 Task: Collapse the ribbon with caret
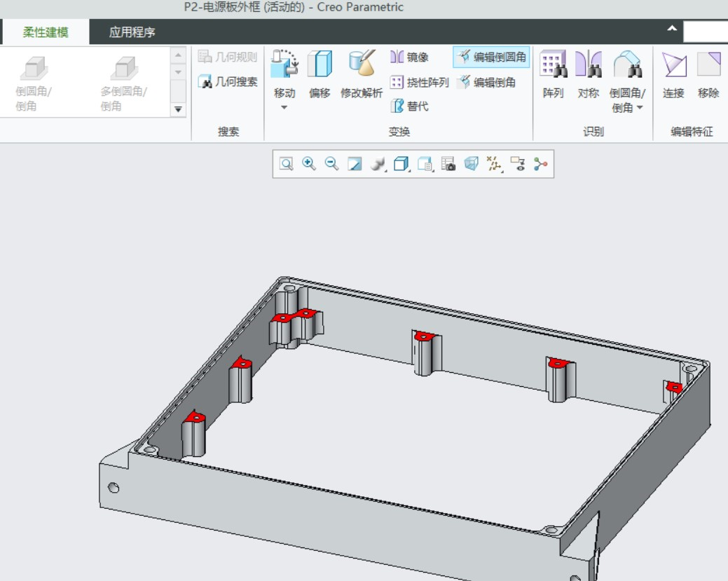point(672,29)
